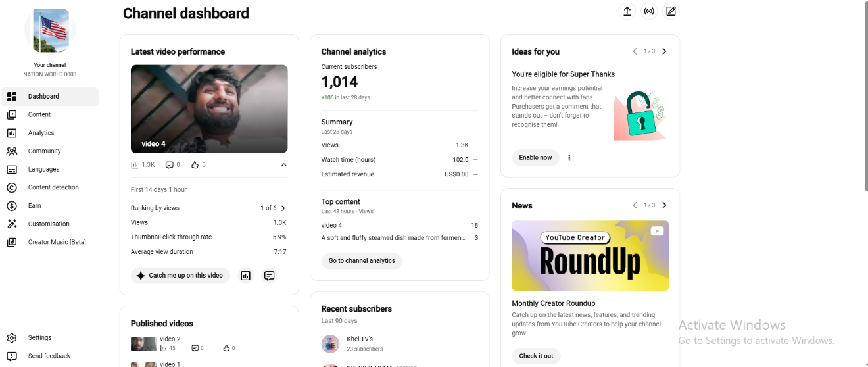This screenshot has height=367, width=868.
Task: Click the Enable now button
Action: tap(535, 158)
